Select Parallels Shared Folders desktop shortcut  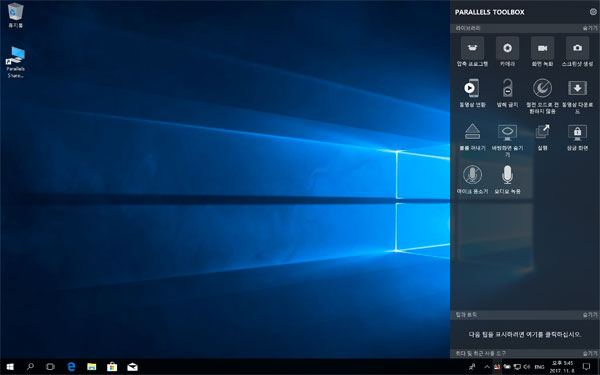click(15, 62)
